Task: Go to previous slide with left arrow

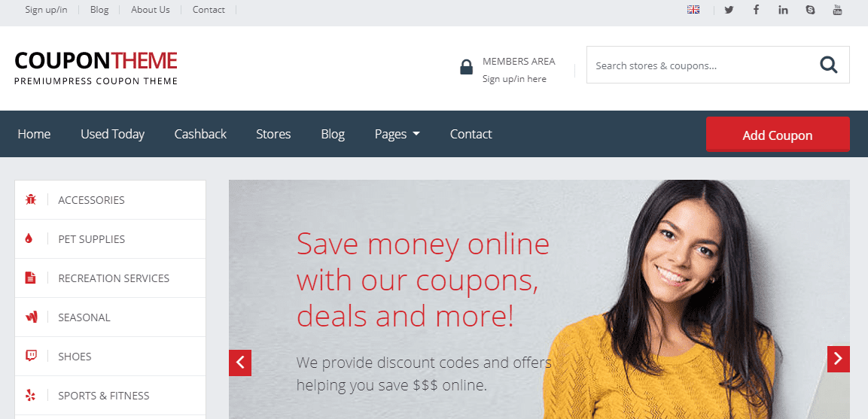Action: tap(240, 363)
